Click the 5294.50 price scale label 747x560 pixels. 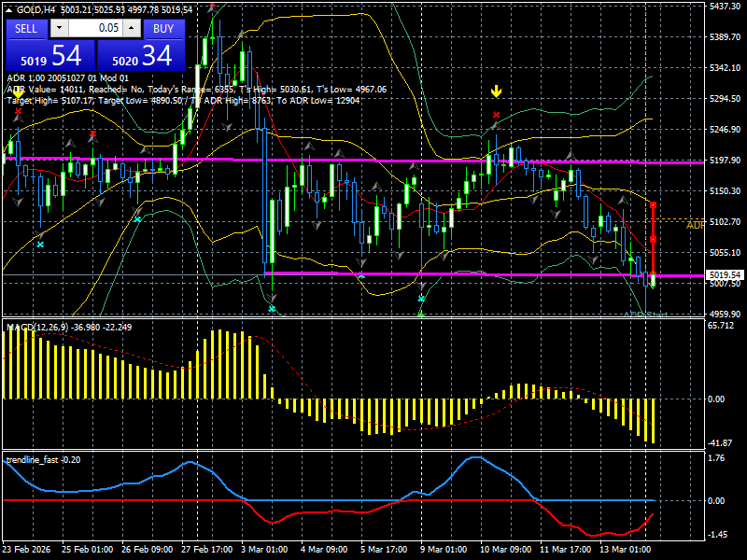point(725,99)
